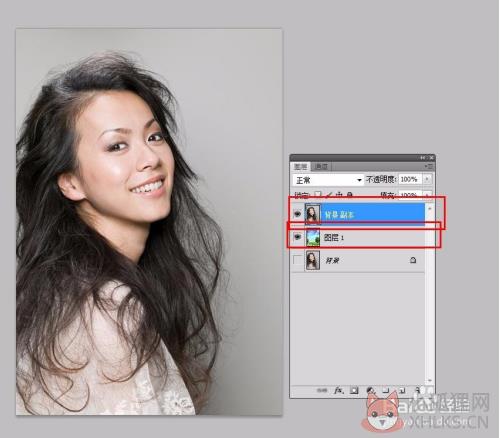Create a new layer in the Layers panel

pyautogui.click(x=402, y=390)
